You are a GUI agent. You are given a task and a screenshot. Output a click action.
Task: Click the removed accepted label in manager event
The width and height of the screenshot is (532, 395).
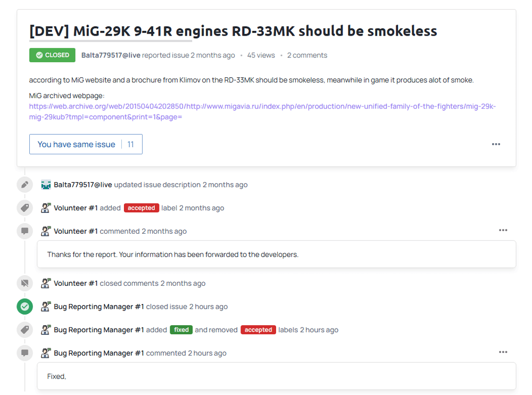click(258, 330)
